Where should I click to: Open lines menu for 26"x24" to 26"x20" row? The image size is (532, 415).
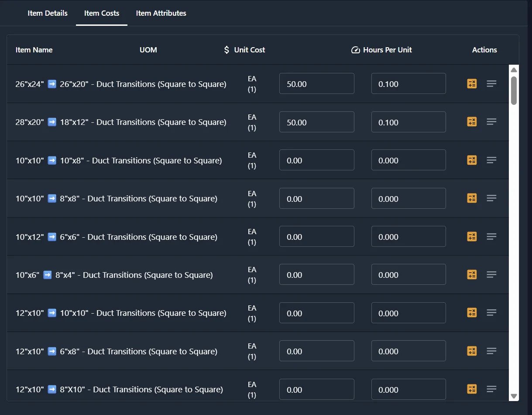[491, 84]
